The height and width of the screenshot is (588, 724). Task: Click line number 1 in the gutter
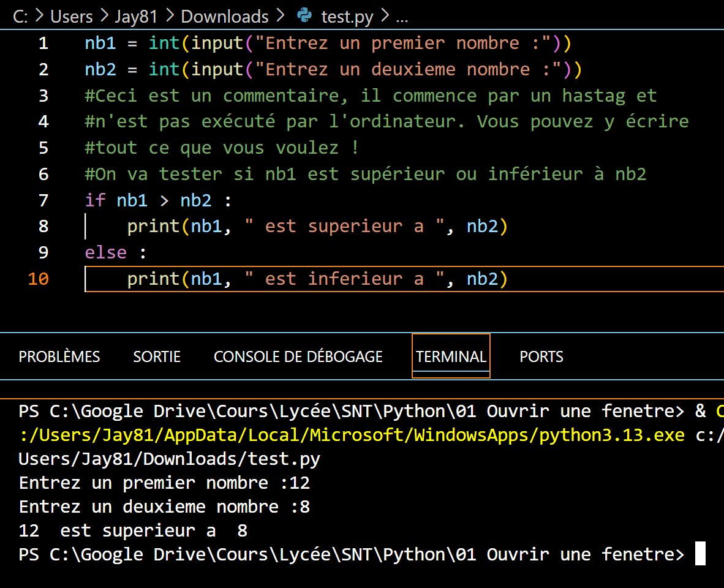[43, 43]
